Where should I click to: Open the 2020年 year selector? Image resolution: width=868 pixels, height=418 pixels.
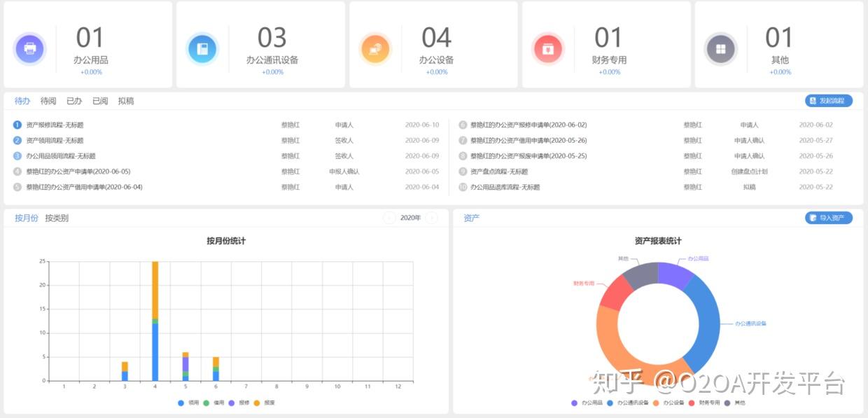click(411, 218)
